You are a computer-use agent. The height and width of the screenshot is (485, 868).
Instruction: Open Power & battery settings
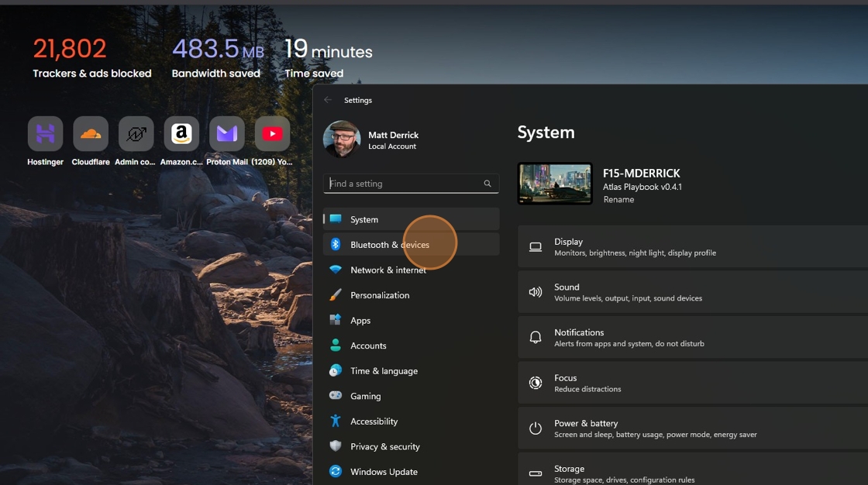(693, 428)
